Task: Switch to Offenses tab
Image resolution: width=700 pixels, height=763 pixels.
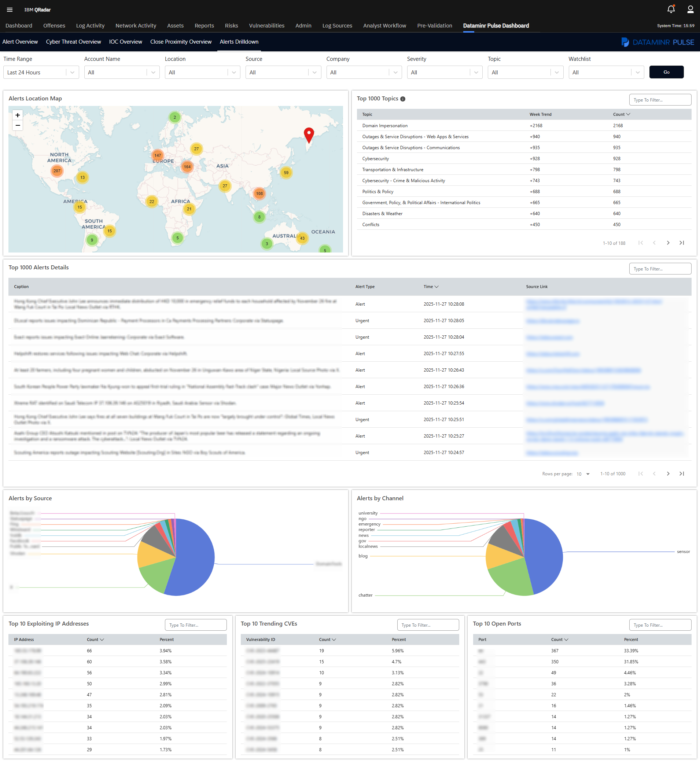Action: pos(54,26)
